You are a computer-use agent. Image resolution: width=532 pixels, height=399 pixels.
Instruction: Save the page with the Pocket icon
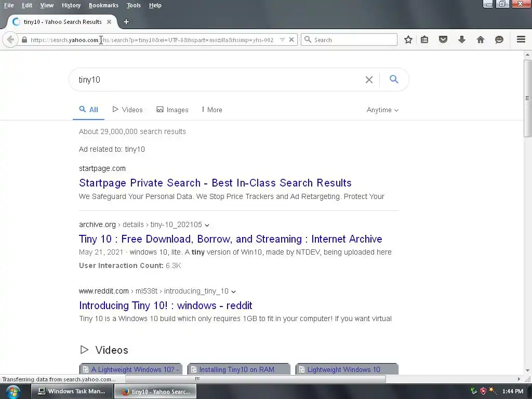[443, 39]
